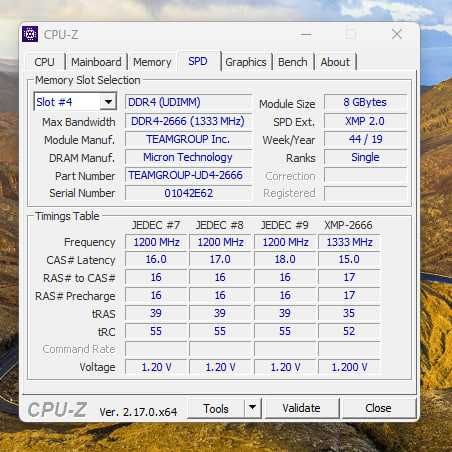Click the JEDEC #9 column header
The image size is (452, 452).
tap(284, 225)
